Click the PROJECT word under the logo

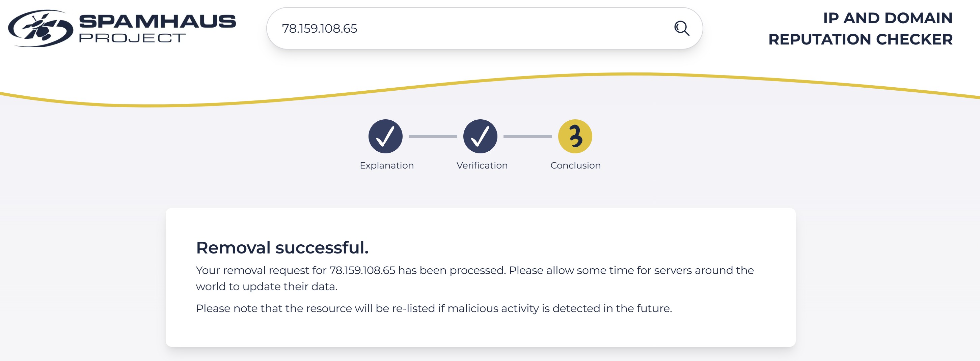132,38
